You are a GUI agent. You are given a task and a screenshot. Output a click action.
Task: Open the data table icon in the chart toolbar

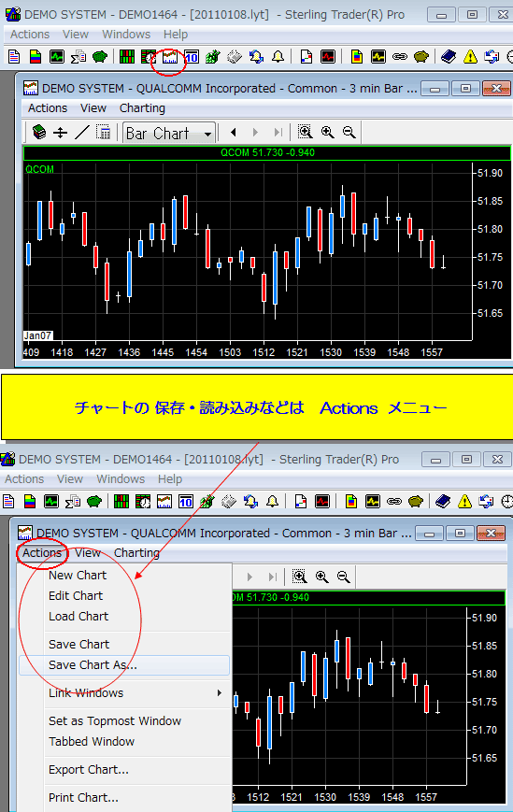tap(104, 133)
